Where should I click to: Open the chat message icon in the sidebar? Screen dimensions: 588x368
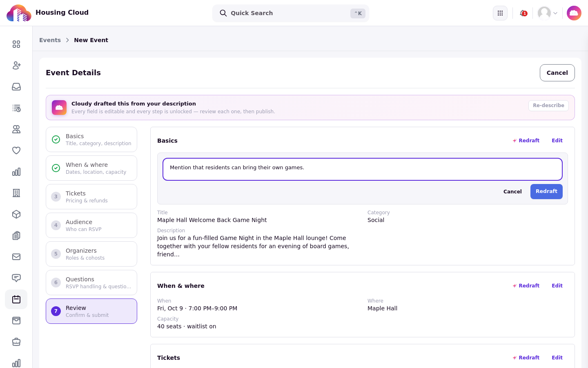tap(16, 278)
